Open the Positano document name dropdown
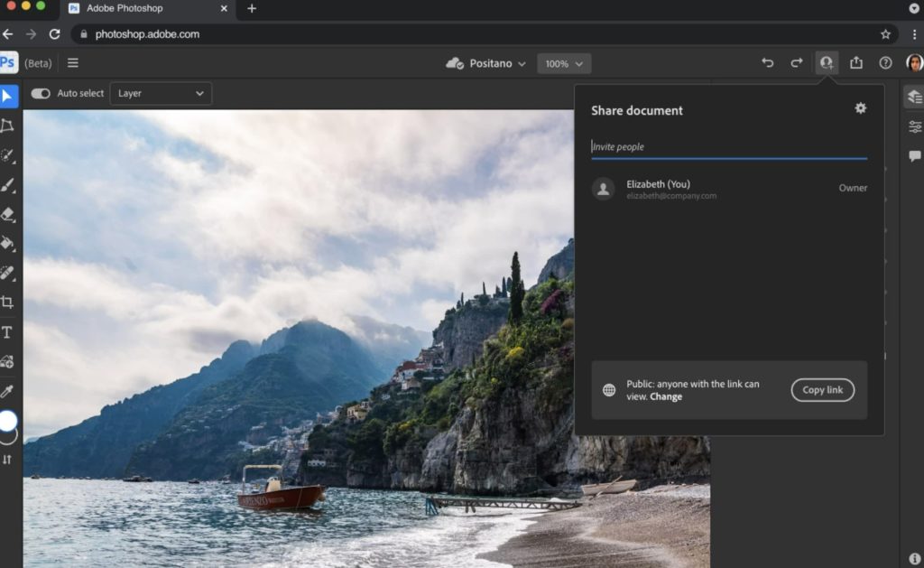924x568 pixels. click(x=497, y=63)
